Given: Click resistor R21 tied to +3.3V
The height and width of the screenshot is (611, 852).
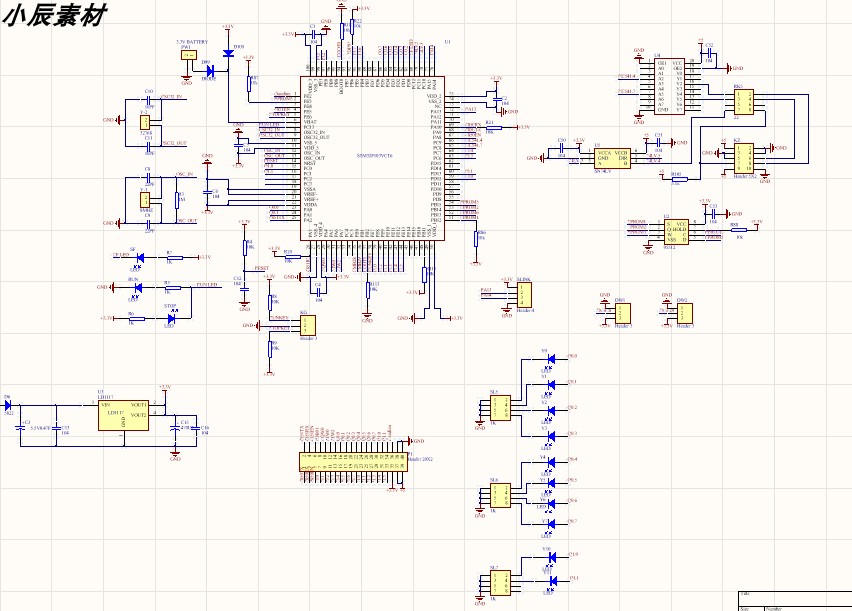Looking at the screenshot, I should point(493,127).
